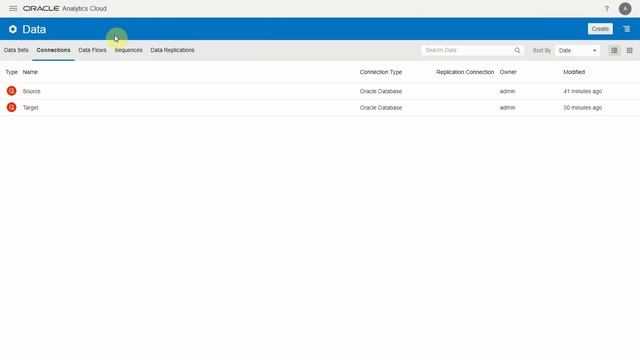This screenshot has height=360, width=640.
Task: Click the Sort By label
Action: pos(542,51)
